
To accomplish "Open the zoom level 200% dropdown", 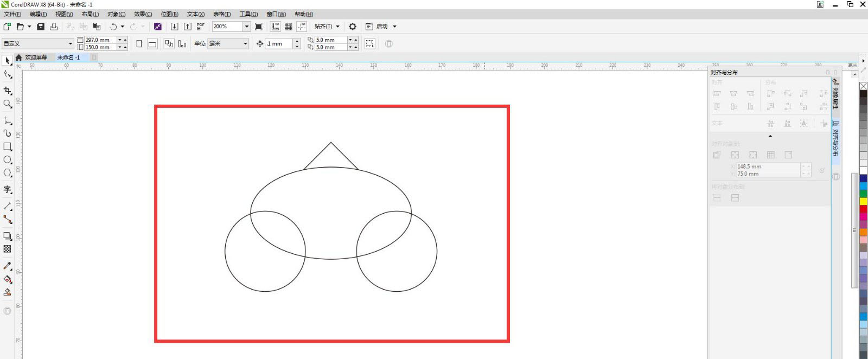I will click(246, 27).
